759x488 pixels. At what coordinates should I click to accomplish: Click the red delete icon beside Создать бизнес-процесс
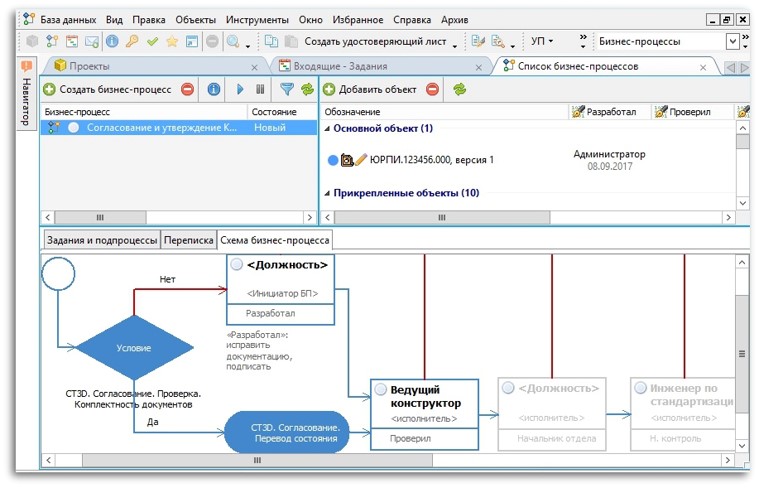(x=187, y=90)
